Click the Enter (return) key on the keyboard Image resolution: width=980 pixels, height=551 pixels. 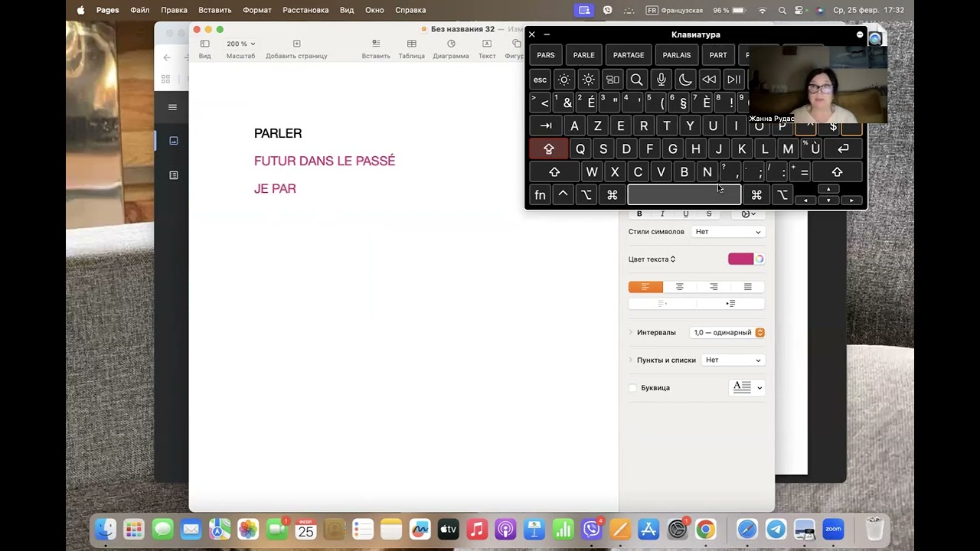tap(844, 149)
